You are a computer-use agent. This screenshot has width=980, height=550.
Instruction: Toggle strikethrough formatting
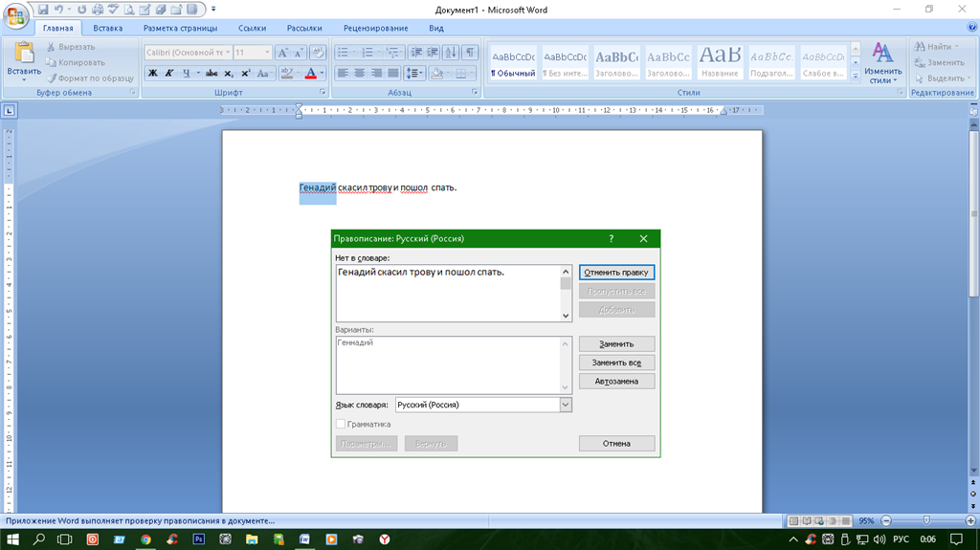coord(212,73)
